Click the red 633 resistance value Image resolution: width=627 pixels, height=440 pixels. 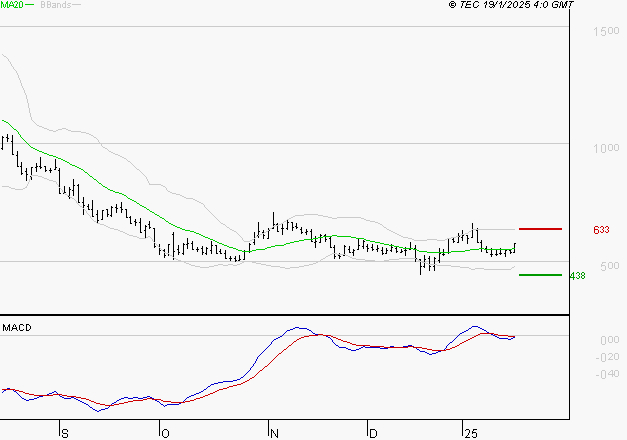601,230
